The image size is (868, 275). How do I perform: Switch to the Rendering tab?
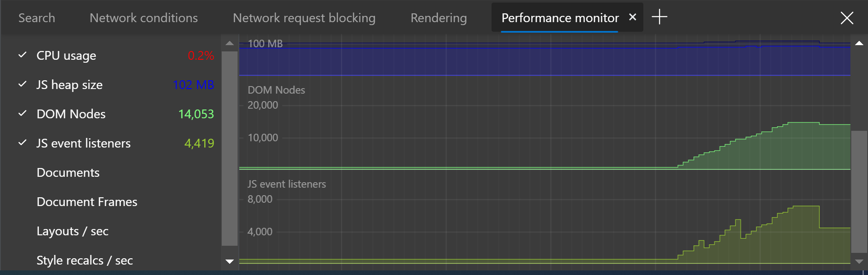click(x=438, y=18)
